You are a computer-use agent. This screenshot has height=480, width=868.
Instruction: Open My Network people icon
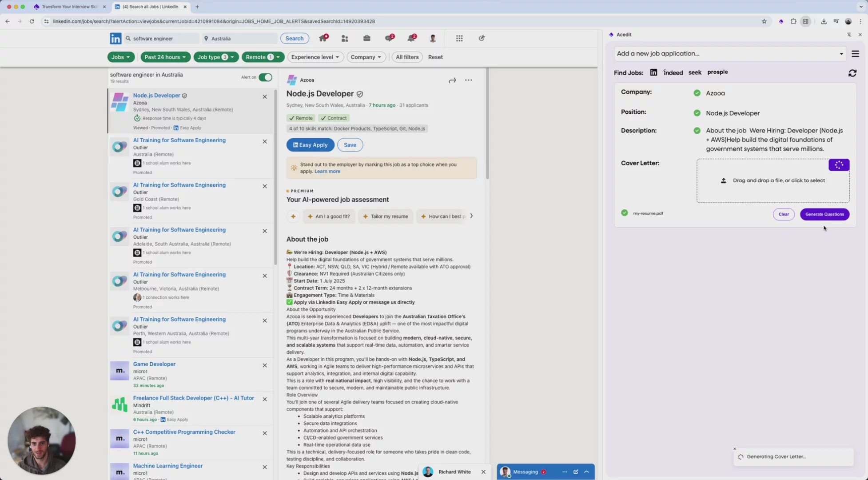345,38
